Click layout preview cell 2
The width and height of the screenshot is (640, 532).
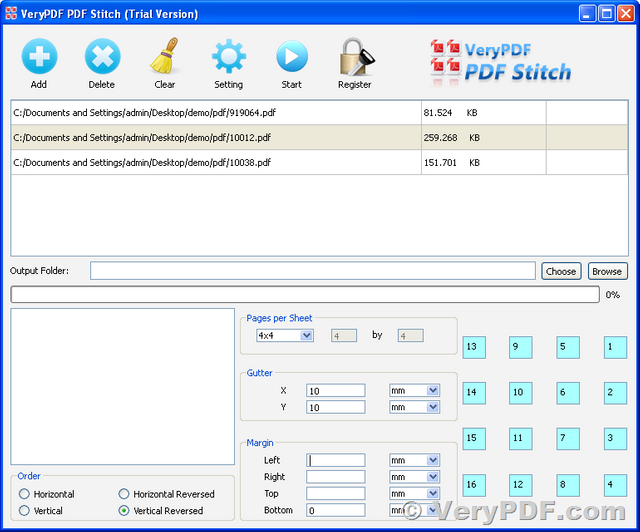coord(615,393)
